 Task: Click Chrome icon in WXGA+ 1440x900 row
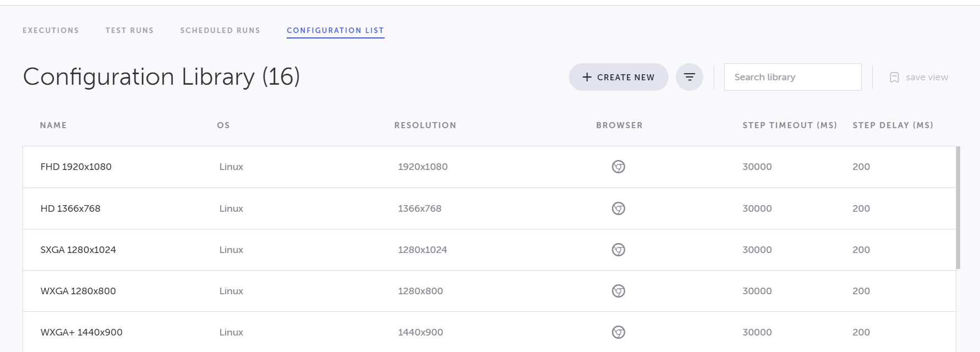(x=618, y=332)
